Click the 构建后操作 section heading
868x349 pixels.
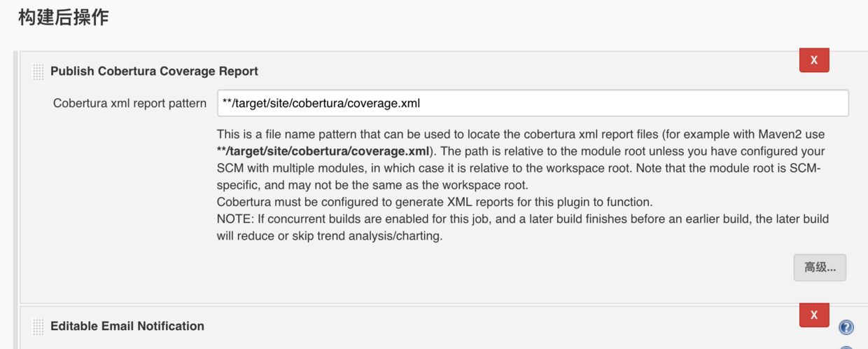pos(63,18)
